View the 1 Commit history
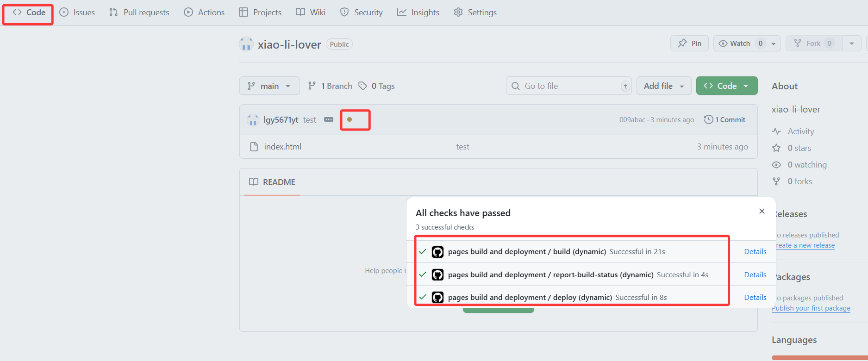 click(x=724, y=120)
